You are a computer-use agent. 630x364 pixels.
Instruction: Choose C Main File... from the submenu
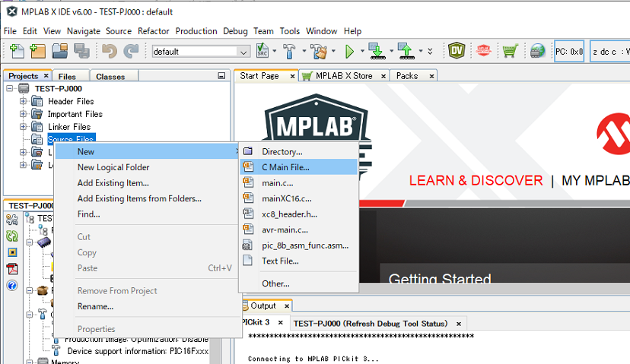click(298, 167)
